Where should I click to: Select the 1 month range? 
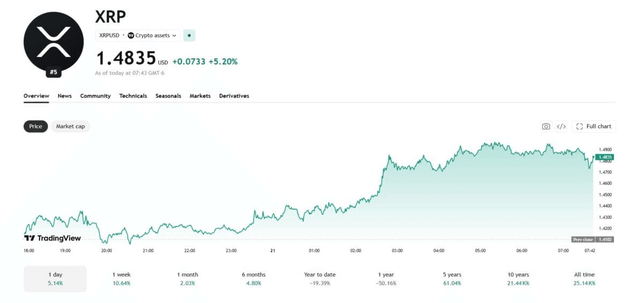187,278
